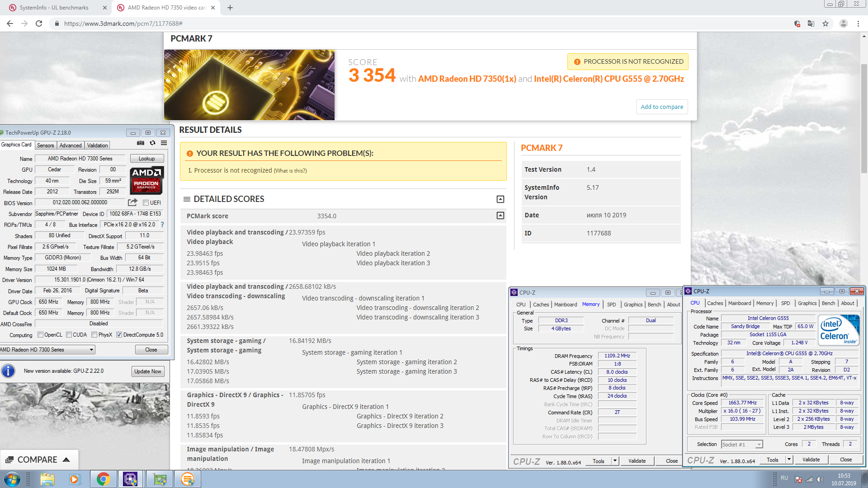Click the browser back arrow
Image resolution: width=868 pixels, height=488 pixels.
pos(10,23)
